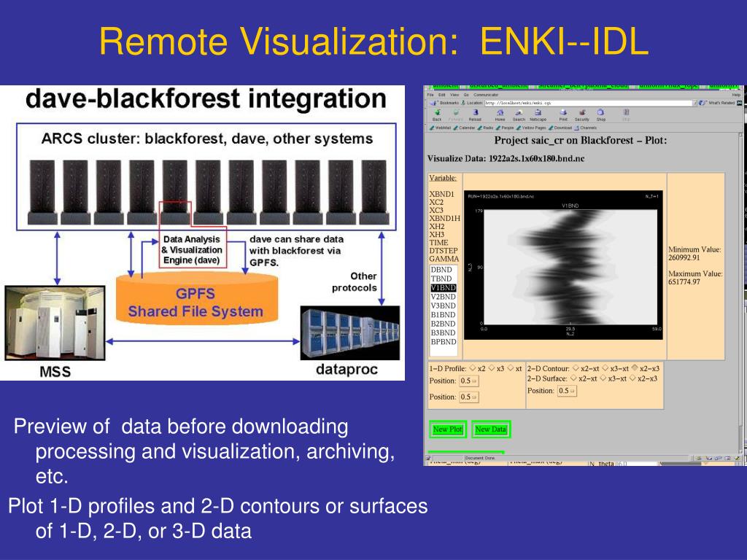
Task: Open the Bookmarks dropdown
Action: click(x=445, y=103)
